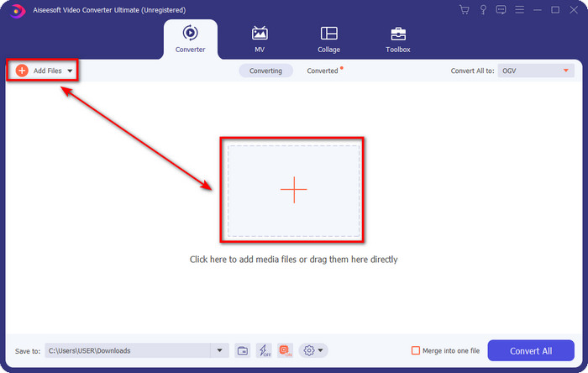Open the output folder icon

point(243,350)
